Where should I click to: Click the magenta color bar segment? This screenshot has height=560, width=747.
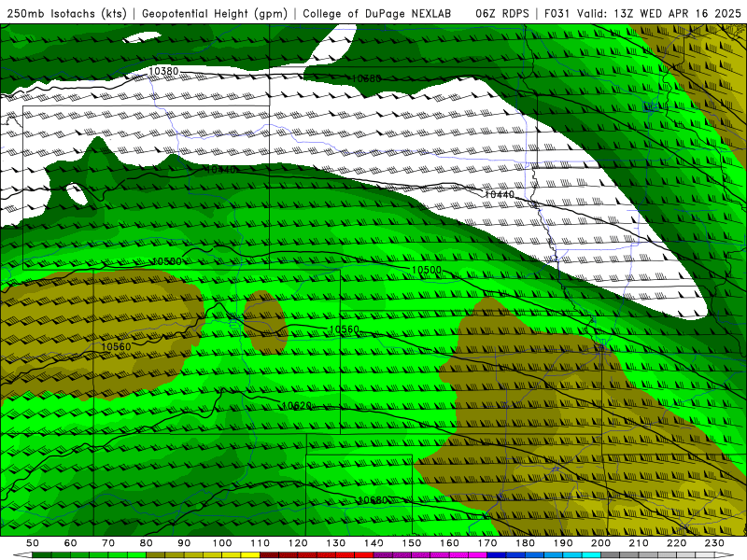(x=477, y=555)
